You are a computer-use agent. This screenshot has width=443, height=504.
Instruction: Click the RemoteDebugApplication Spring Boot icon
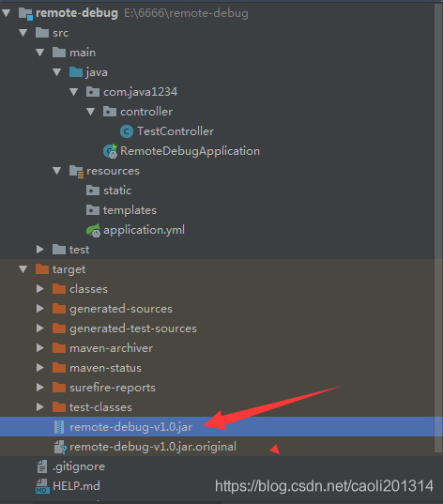coord(110,151)
